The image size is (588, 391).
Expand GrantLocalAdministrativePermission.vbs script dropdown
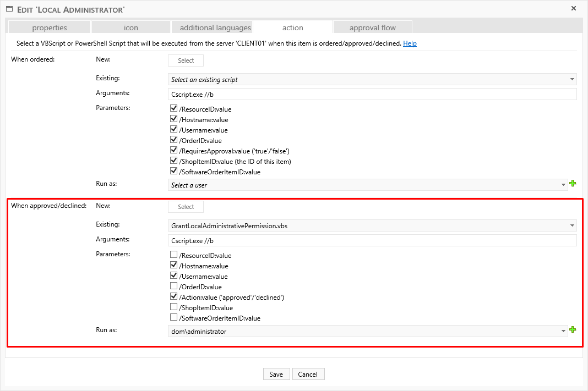pos(372,225)
